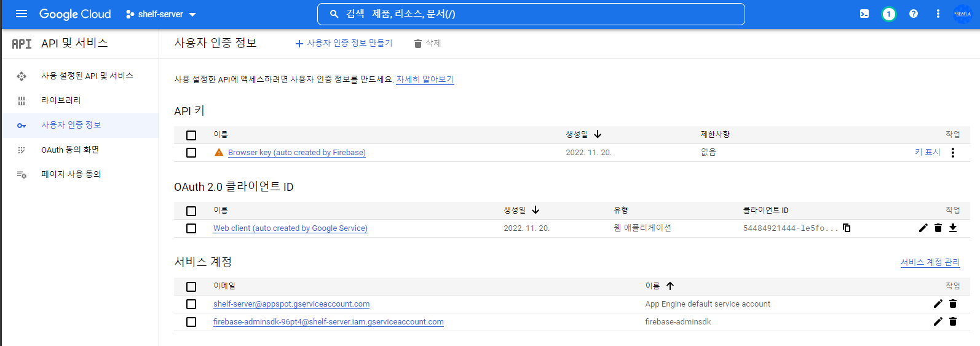This screenshot has height=346, width=980.
Task: Open the 자세히 알아보기 link
Action: click(x=425, y=79)
